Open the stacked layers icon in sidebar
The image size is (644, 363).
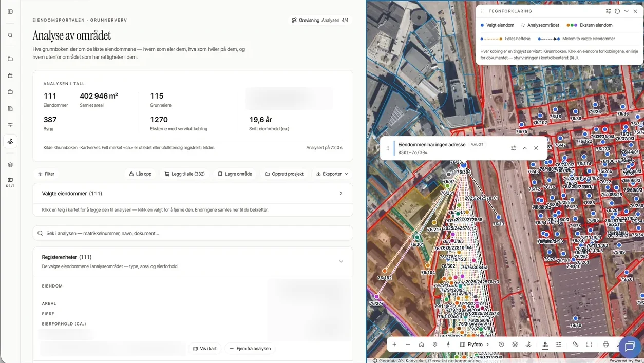(10, 165)
